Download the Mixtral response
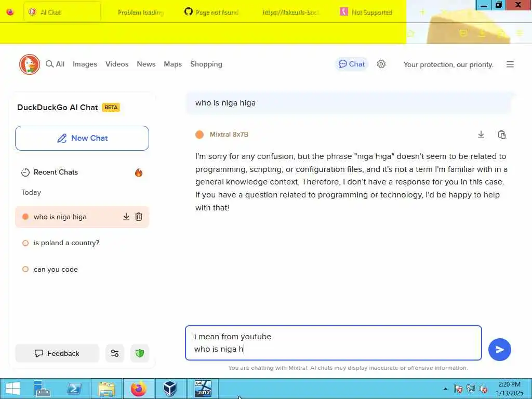The image size is (532, 399). pos(481,135)
